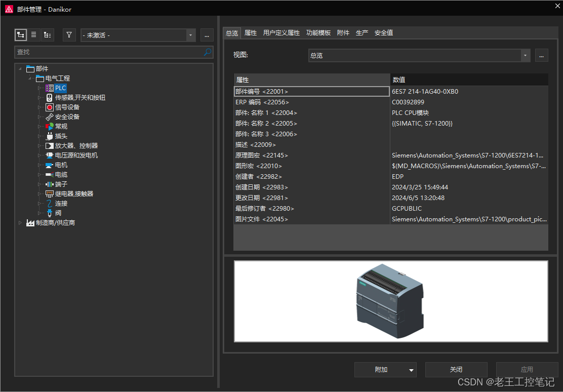Expand the 信号设备 tree node

[39, 107]
